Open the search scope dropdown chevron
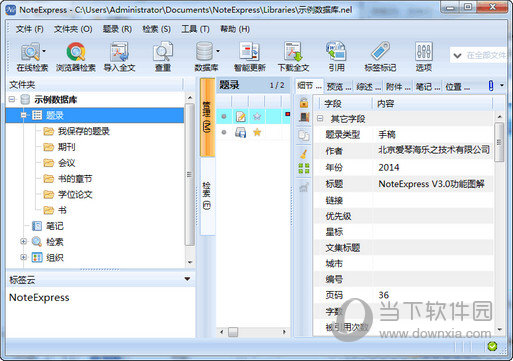513x361 pixels. [457, 55]
